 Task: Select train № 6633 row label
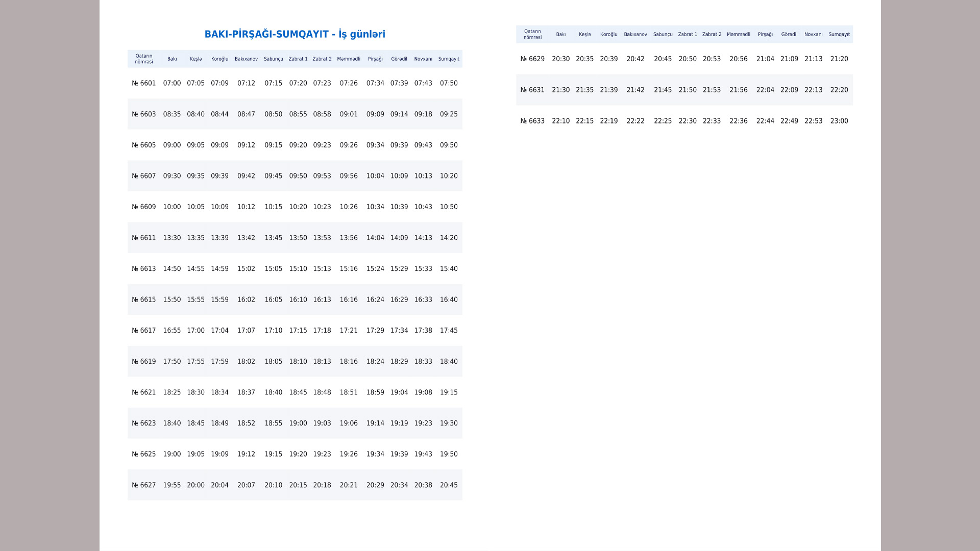pyautogui.click(x=532, y=121)
